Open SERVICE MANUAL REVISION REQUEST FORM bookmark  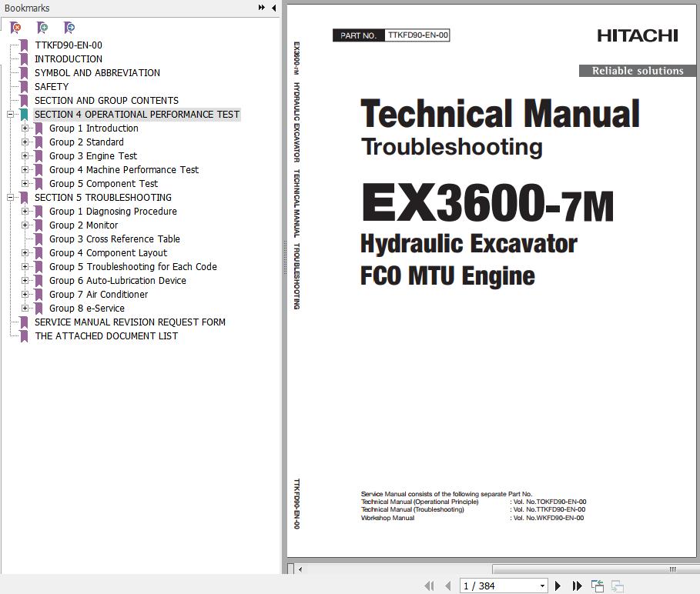click(130, 322)
